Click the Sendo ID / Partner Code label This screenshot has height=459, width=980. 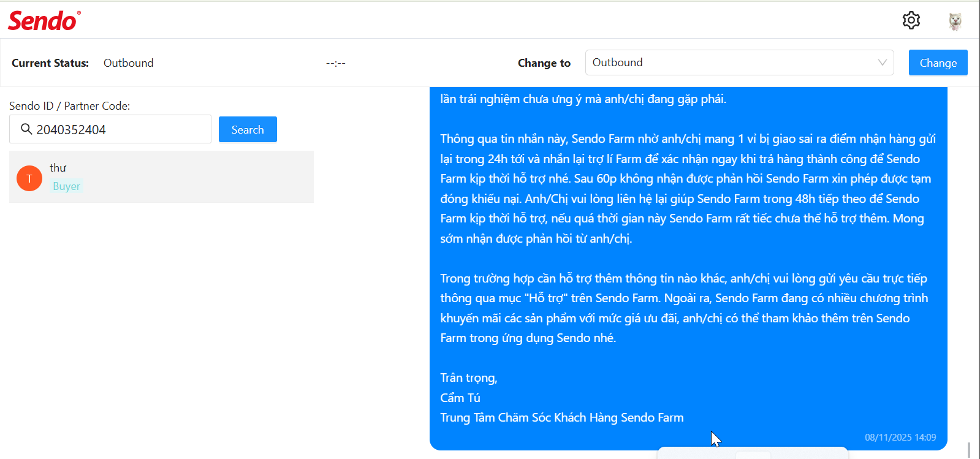[x=70, y=106]
